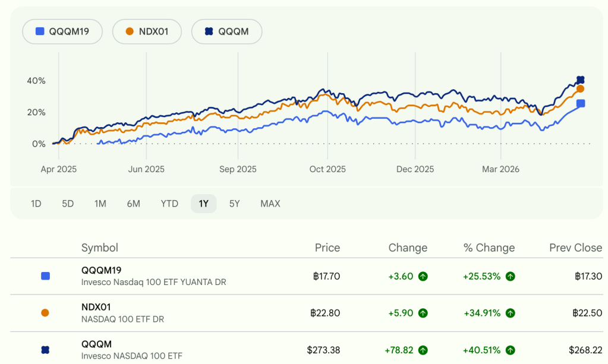
Task: Click green up arrow beside +78.82 change
Action: pyautogui.click(x=423, y=350)
